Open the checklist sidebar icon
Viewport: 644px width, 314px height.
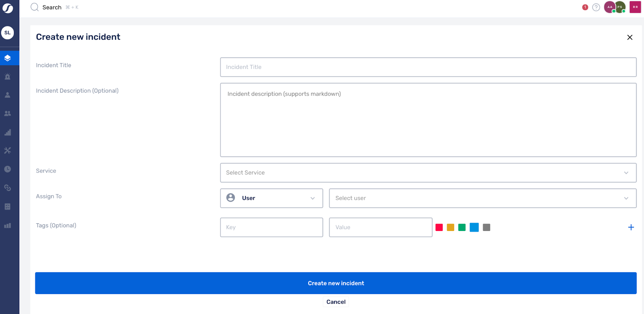(x=7, y=207)
